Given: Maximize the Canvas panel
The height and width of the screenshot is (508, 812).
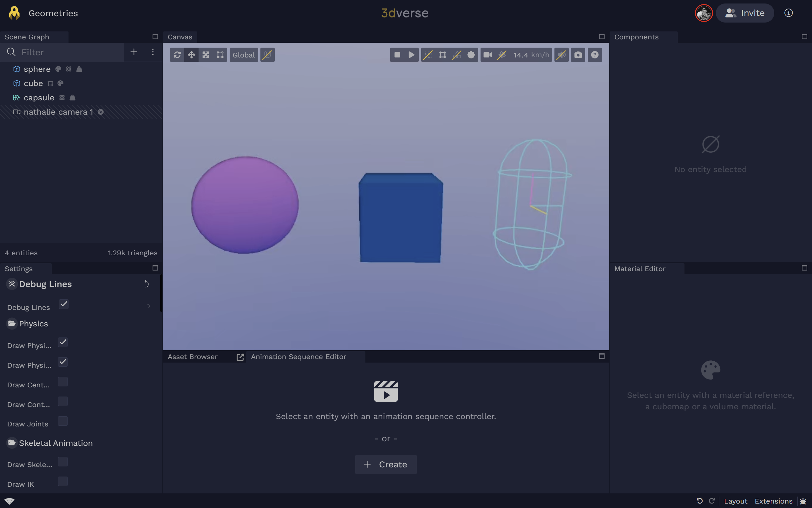Looking at the screenshot, I should point(602,36).
